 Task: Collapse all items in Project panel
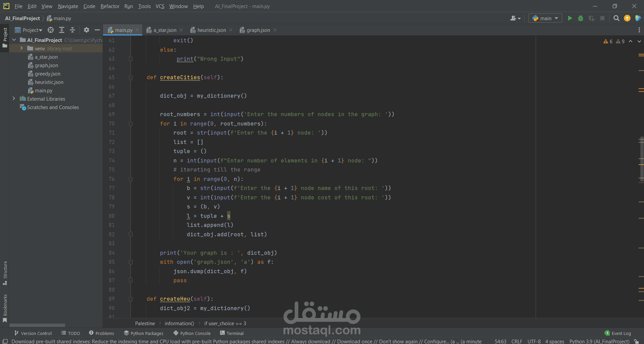click(72, 30)
